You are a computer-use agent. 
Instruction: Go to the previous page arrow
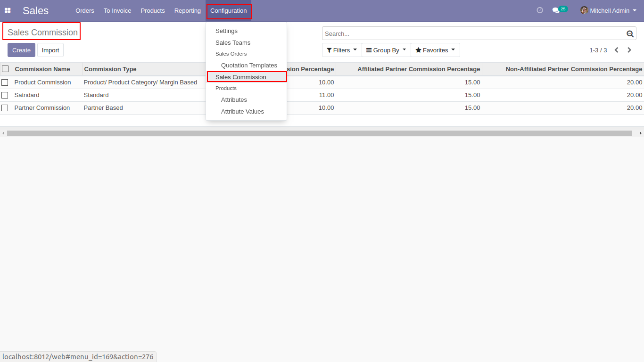tap(616, 50)
